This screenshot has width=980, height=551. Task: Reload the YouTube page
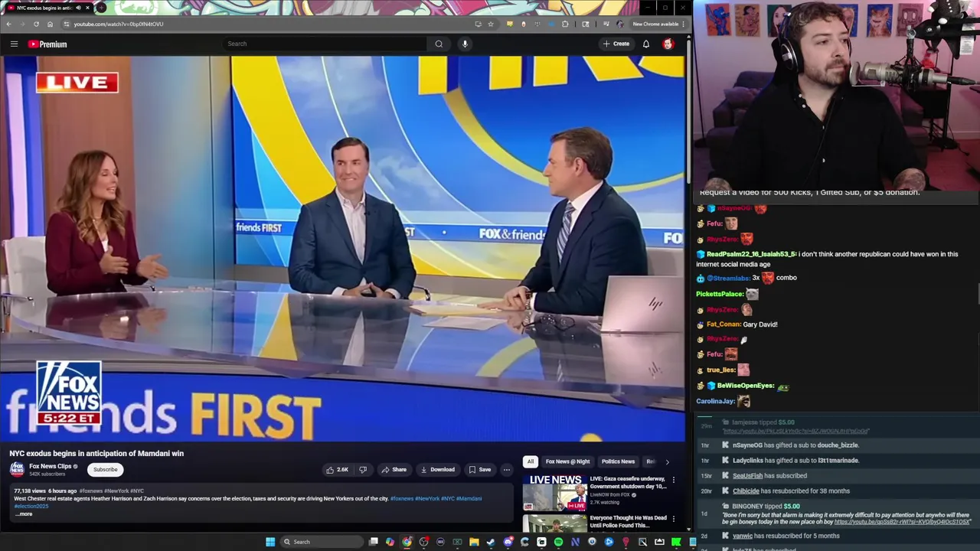pos(36,24)
